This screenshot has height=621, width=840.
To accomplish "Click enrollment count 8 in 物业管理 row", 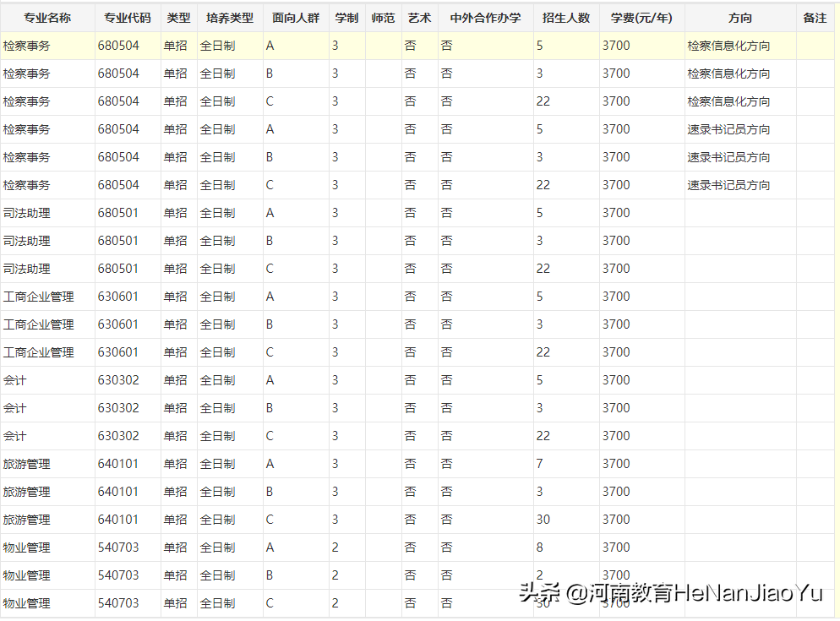I will [x=539, y=547].
